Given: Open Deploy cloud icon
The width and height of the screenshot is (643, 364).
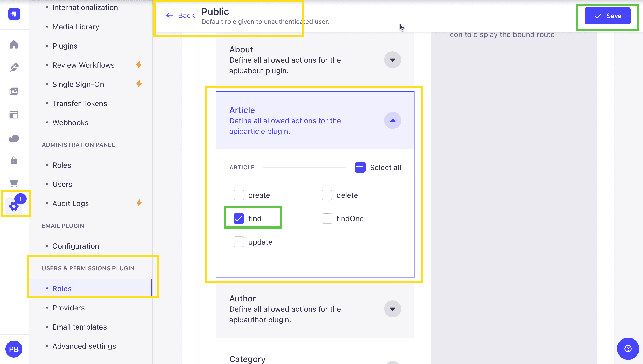Looking at the screenshot, I should pyautogui.click(x=14, y=138).
